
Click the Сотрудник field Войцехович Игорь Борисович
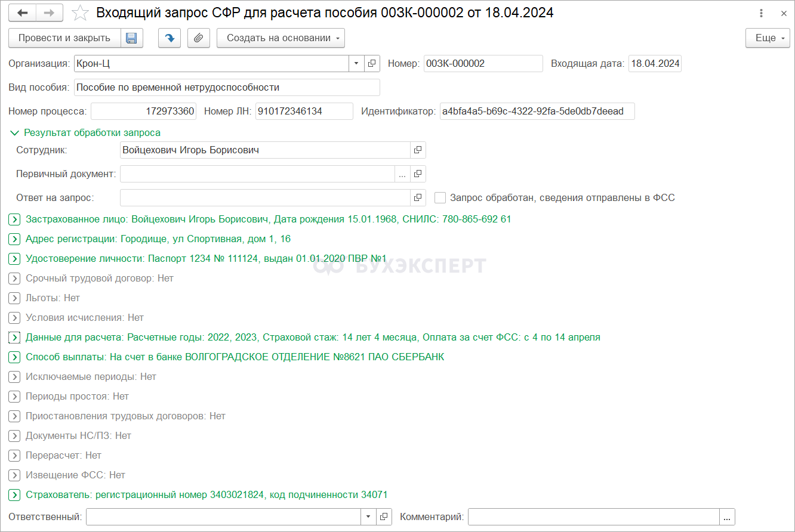click(265, 150)
